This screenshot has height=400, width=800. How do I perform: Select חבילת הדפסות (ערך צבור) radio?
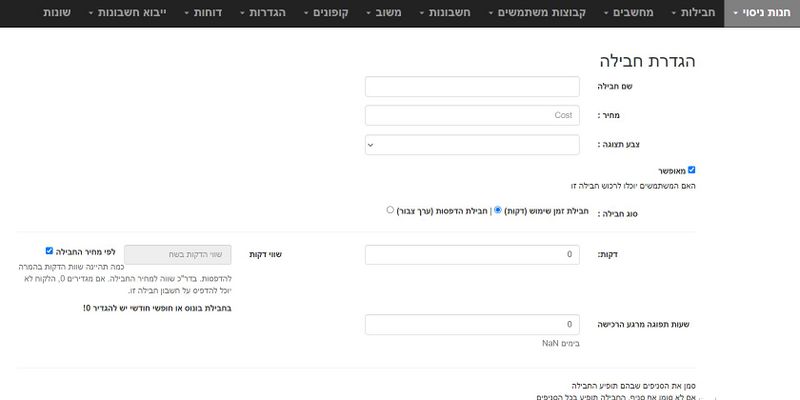click(x=390, y=210)
